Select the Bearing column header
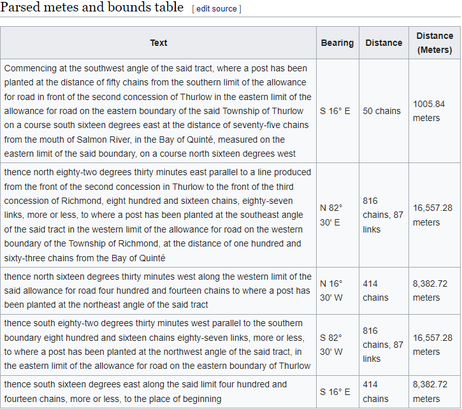 click(337, 43)
